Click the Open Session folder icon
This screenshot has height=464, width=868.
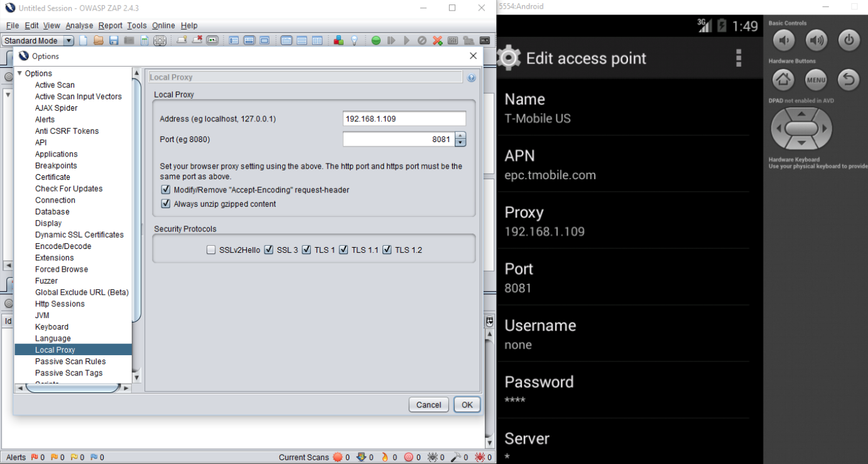99,40
